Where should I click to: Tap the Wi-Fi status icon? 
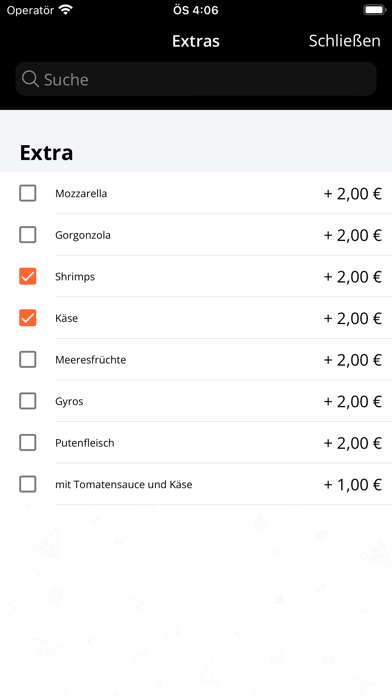66,10
